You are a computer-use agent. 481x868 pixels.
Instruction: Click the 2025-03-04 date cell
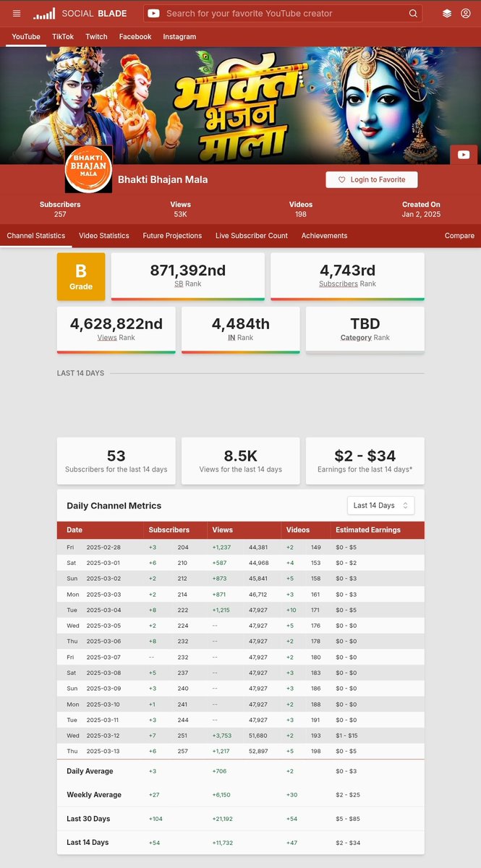click(103, 610)
